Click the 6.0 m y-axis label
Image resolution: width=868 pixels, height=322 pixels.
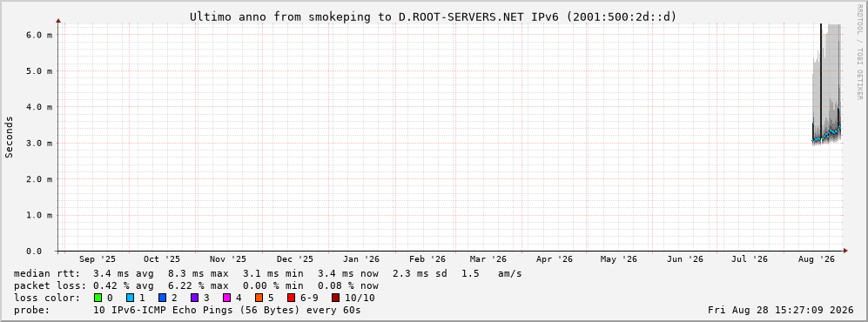(39, 34)
